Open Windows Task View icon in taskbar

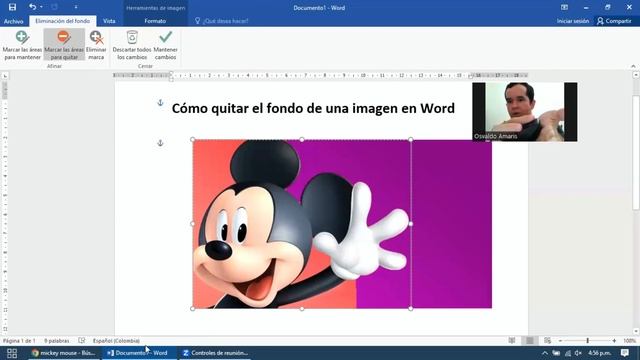click(12, 353)
